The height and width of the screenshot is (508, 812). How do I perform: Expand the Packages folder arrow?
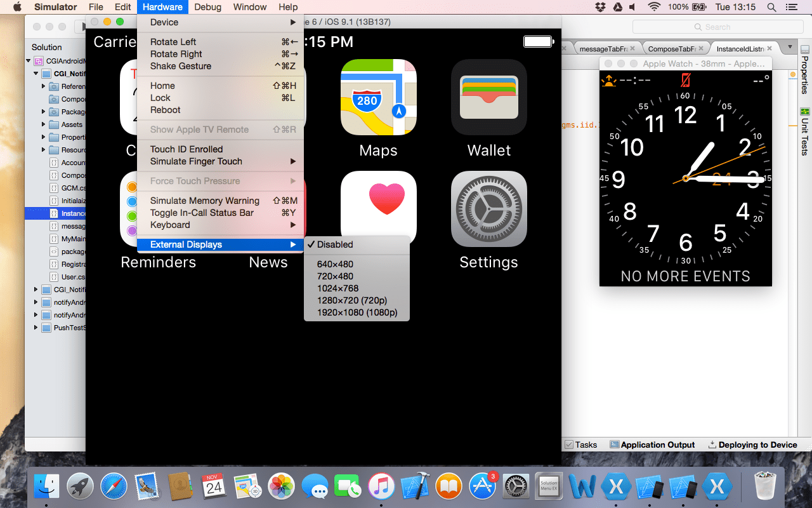44,112
